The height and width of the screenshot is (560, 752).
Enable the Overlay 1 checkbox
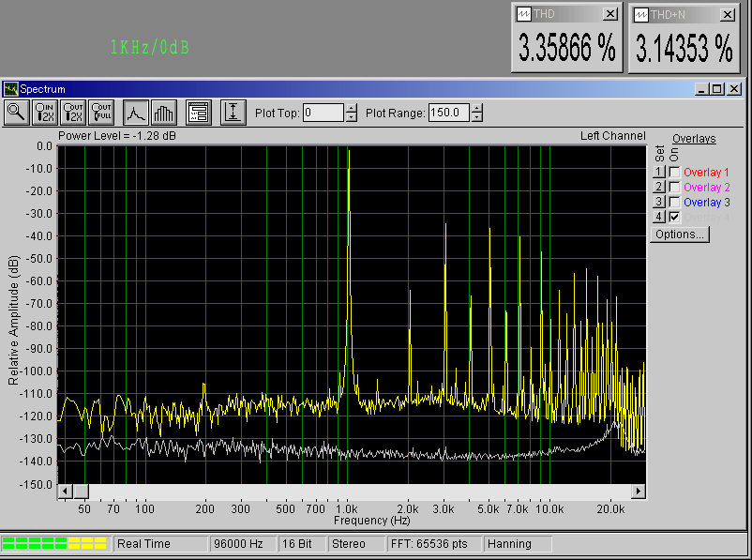click(x=674, y=172)
